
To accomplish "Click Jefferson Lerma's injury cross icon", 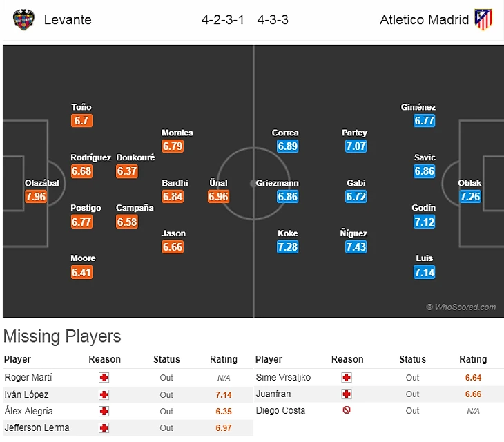I will [x=104, y=427].
